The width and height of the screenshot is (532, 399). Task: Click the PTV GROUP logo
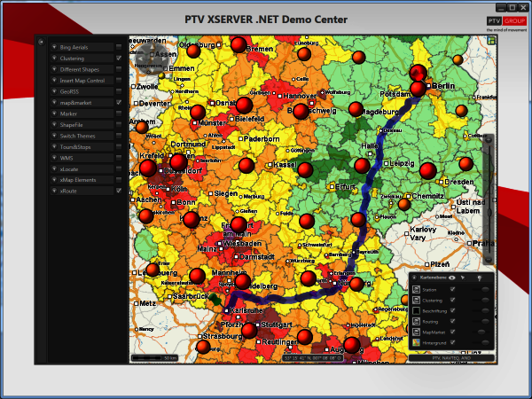pyautogui.click(x=506, y=21)
